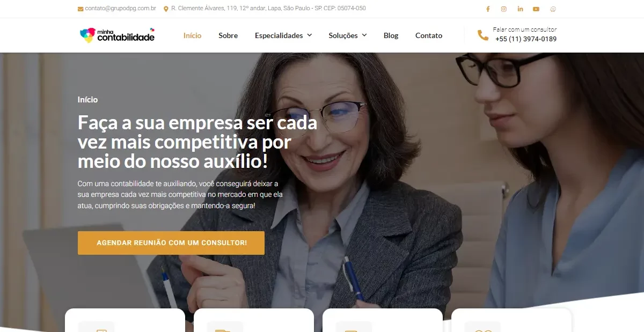The image size is (644, 332).
Task: Click the Minha Contabilidade logo
Action: (117, 35)
